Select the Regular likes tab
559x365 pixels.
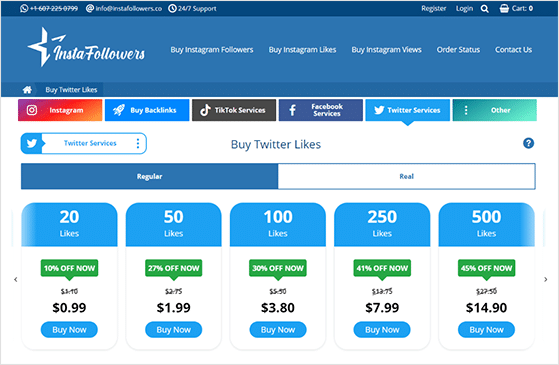tap(149, 176)
